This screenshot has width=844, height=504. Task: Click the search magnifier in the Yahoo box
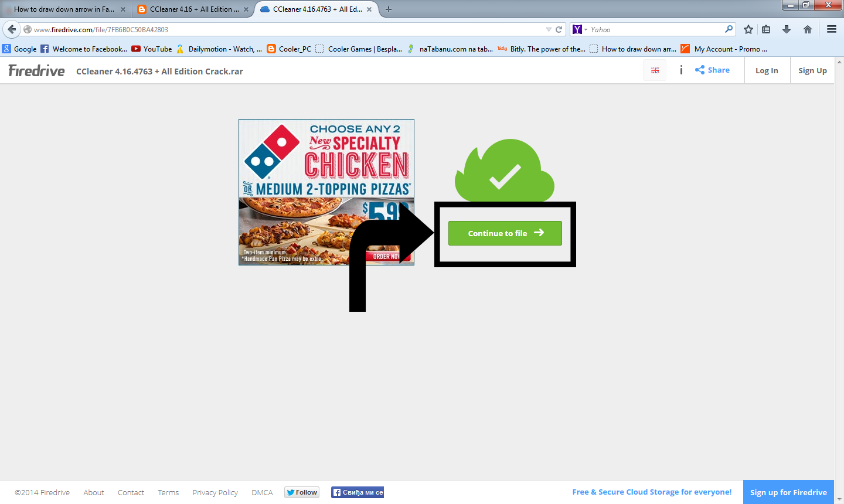coord(729,29)
